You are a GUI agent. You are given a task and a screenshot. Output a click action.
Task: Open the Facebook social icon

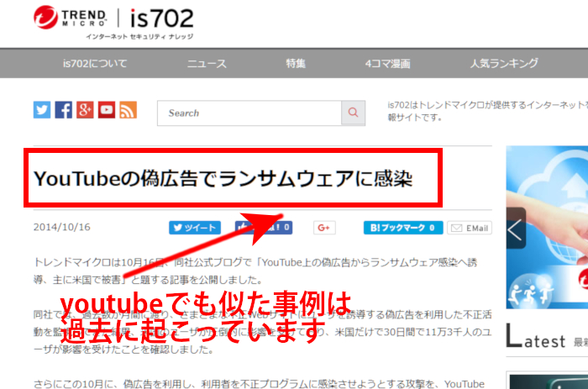coord(63,110)
